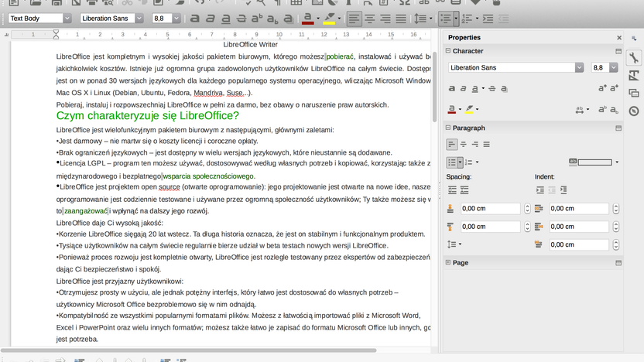Image resolution: width=644 pixels, height=362 pixels.
Task: Increase paragraph spacing in sidebar
Action: point(452,190)
